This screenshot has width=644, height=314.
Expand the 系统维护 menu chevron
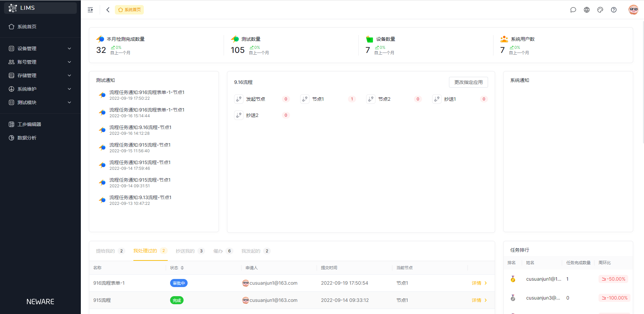69,89
